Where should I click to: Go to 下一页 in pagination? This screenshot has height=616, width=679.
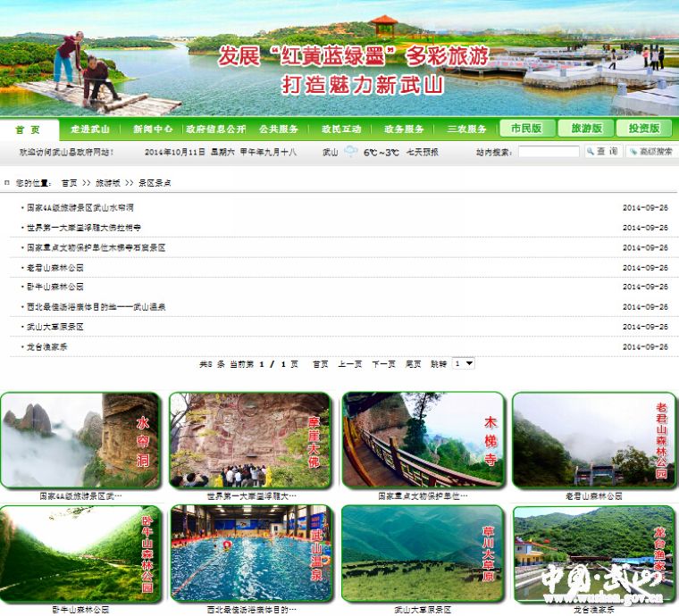[383, 364]
